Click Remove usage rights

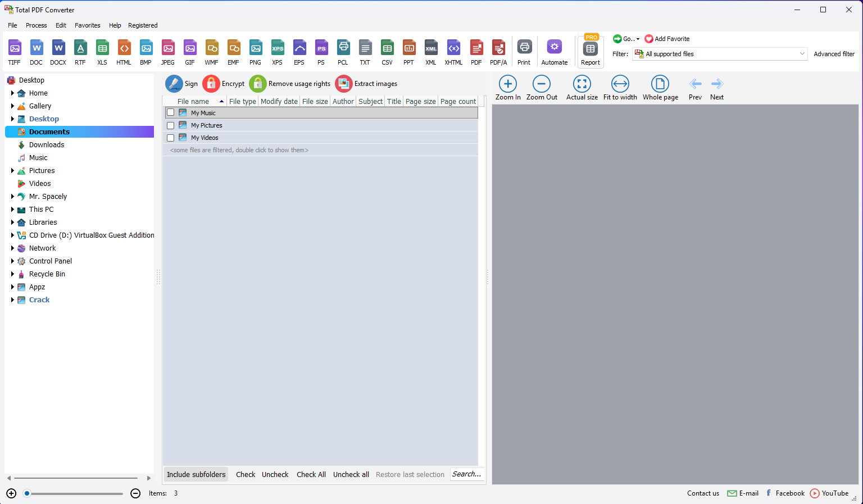(x=290, y=84)
